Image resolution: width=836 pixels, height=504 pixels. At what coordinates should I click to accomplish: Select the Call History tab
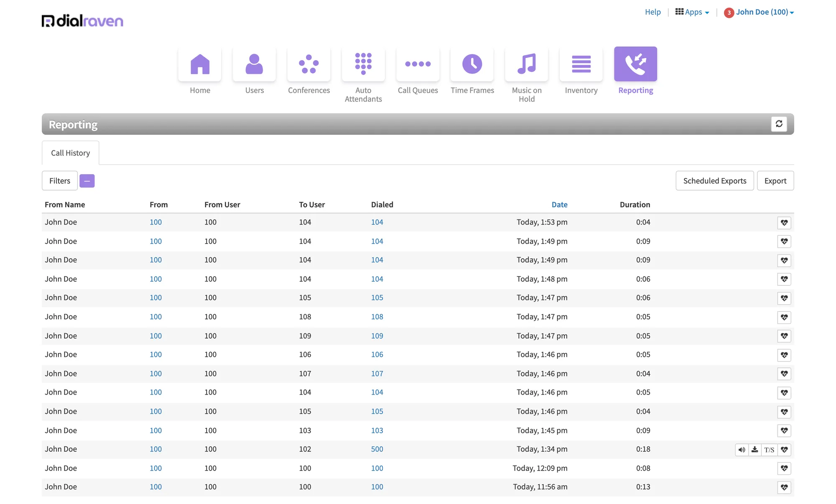pos(70,153)
